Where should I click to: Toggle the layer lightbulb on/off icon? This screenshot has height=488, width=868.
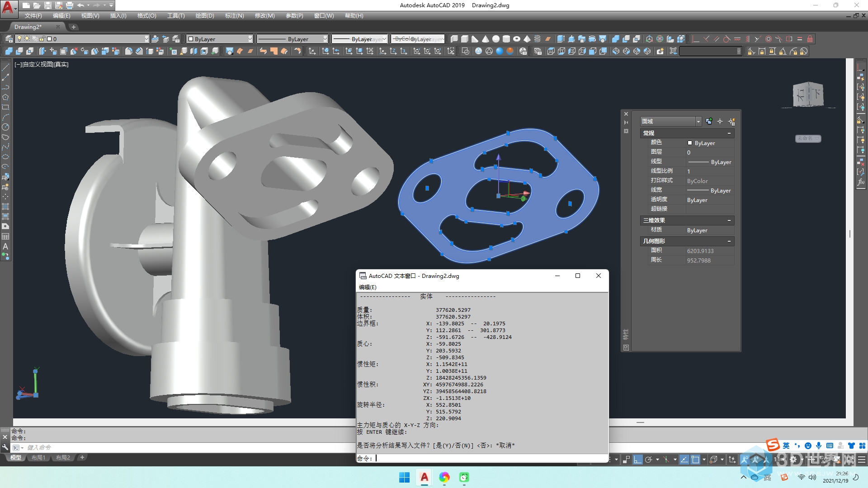point(19,39)
